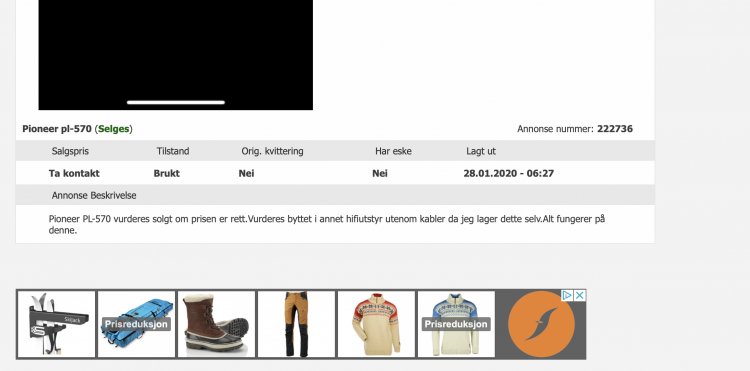Image resolution: width=750 pixels, height=371 pixels.
Task: Click ad number 222736
Action: [x=615, y=129]
